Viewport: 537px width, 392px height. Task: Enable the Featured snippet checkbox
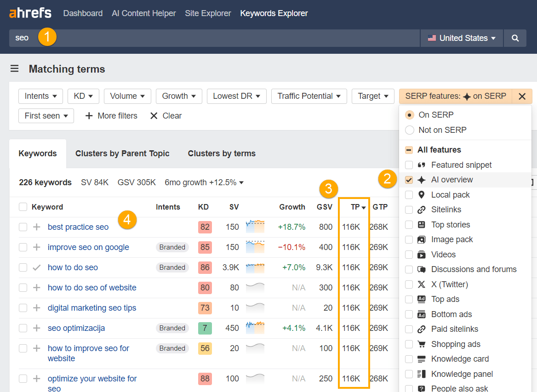coord(409,165)
